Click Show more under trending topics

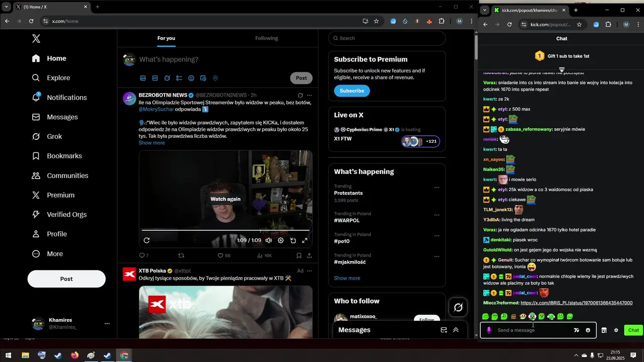(347, 278)
